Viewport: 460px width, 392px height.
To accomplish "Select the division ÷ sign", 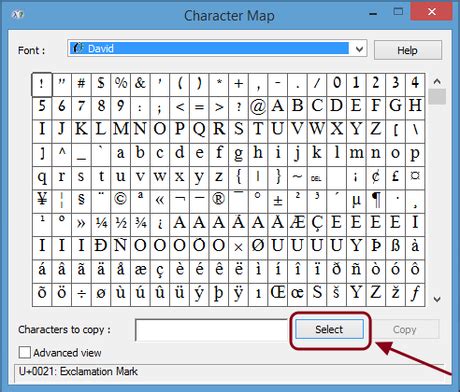I will point(81,295).
